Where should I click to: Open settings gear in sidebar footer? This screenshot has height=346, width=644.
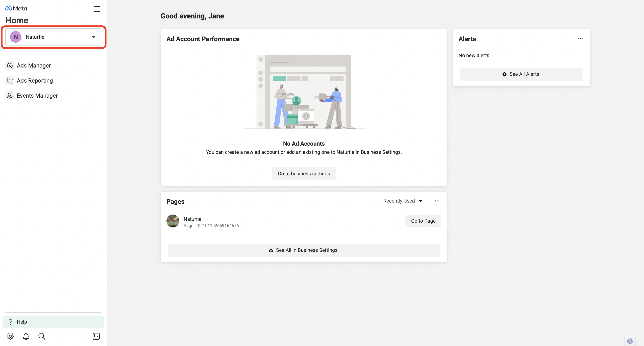[x=10, y=336]
